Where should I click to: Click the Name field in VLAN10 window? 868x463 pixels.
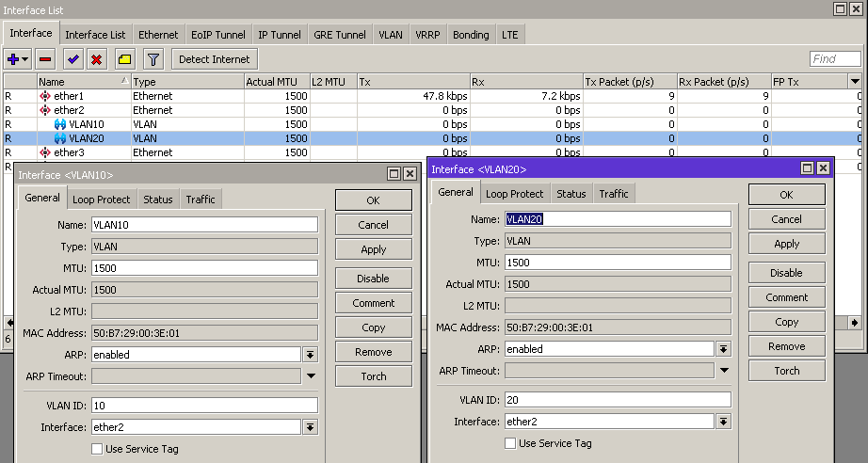(205, 225)
